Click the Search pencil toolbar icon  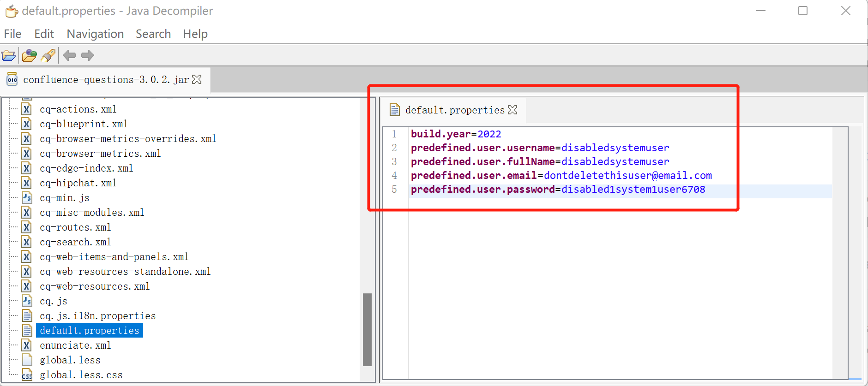click(48, 56)
